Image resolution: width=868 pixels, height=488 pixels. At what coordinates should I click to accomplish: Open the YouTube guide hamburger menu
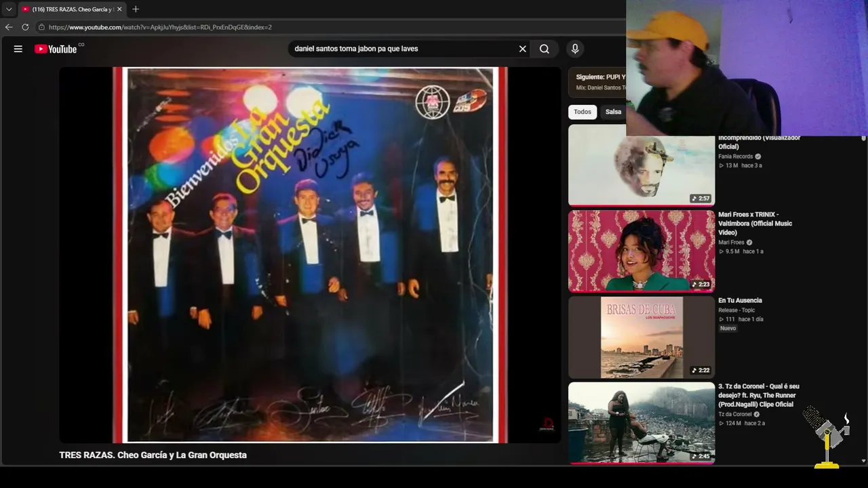click(18, 49)
